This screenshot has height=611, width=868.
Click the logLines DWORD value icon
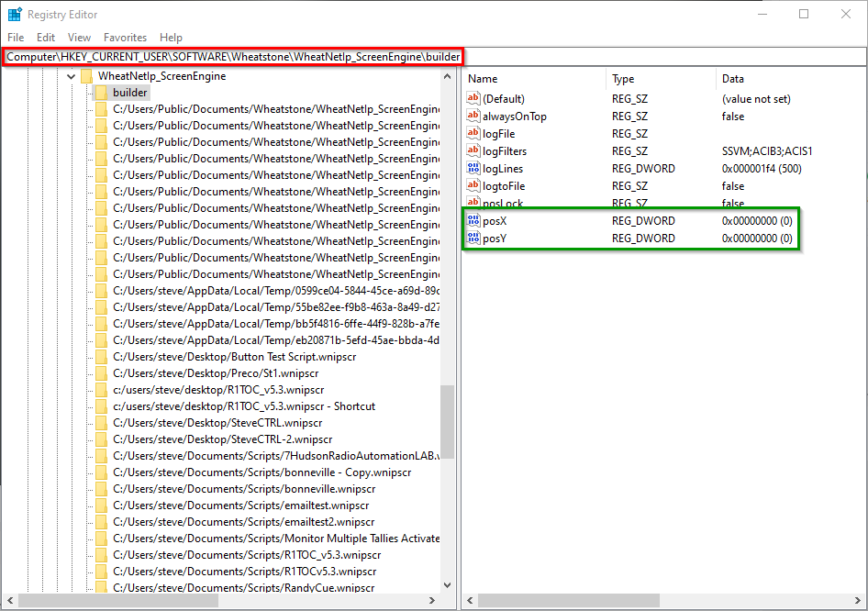click(x=473, y=169)
